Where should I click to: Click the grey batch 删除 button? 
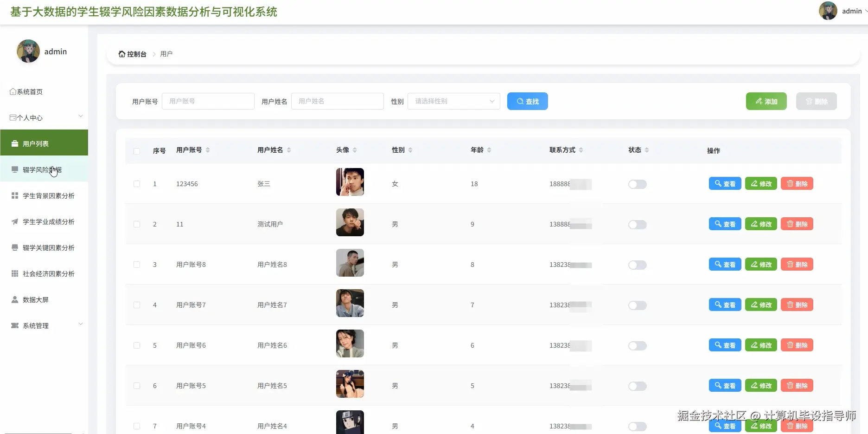(x=817, y=101)
